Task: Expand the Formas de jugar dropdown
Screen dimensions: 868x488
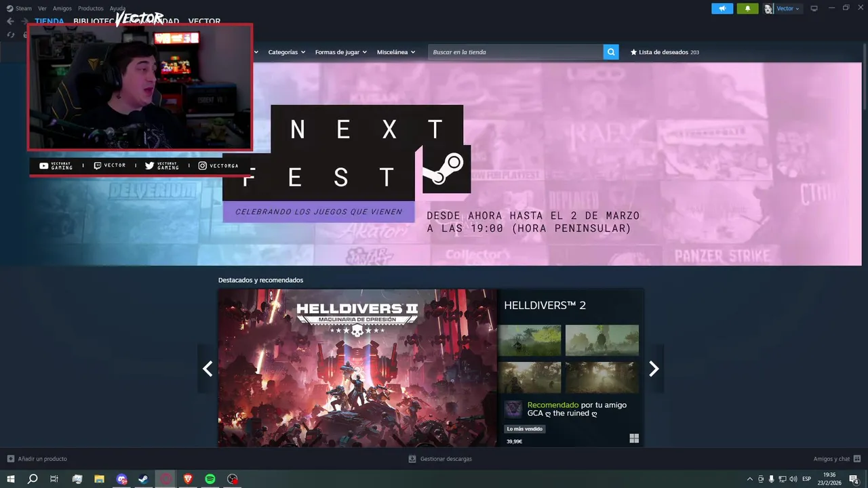Action: tap(340, 52)
